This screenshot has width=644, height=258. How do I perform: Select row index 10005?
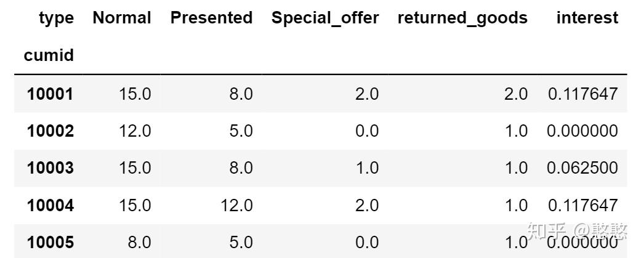(50, 242)
